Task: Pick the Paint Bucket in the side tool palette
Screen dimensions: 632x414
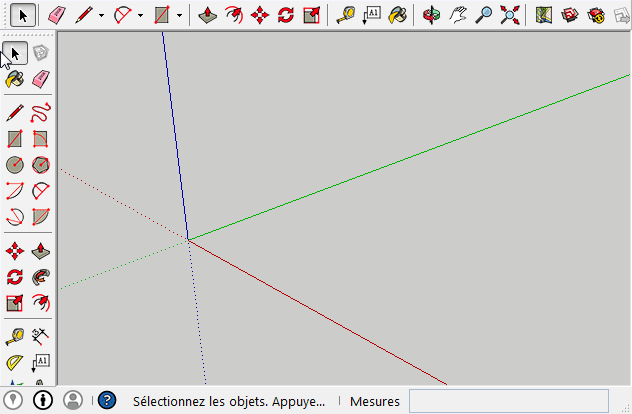Action: click(x=15, y=79)
